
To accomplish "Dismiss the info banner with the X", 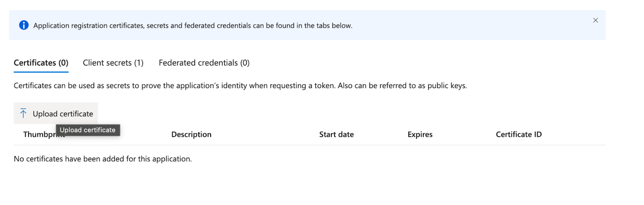I will [x=595, y=20].
